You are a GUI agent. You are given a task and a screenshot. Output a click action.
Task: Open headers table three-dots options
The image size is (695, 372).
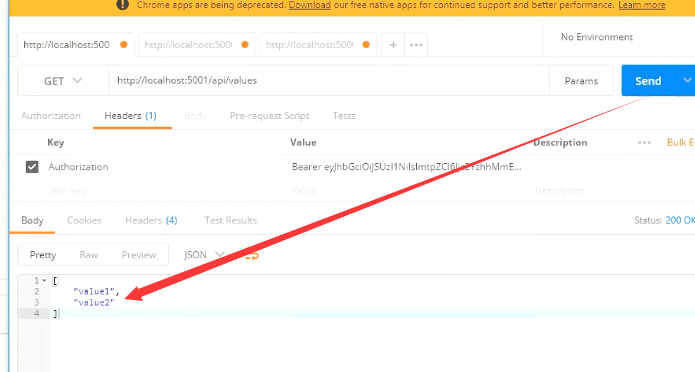644,143
